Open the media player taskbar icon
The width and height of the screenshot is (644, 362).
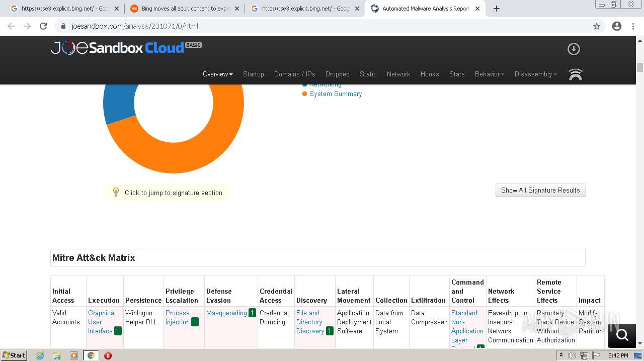click(x=73, y=355)
